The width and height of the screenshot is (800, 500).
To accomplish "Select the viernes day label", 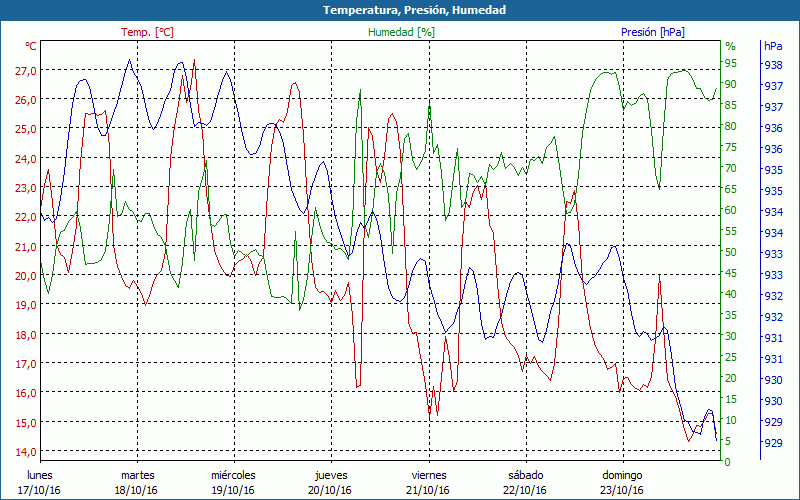I will (x=429, y=475).
